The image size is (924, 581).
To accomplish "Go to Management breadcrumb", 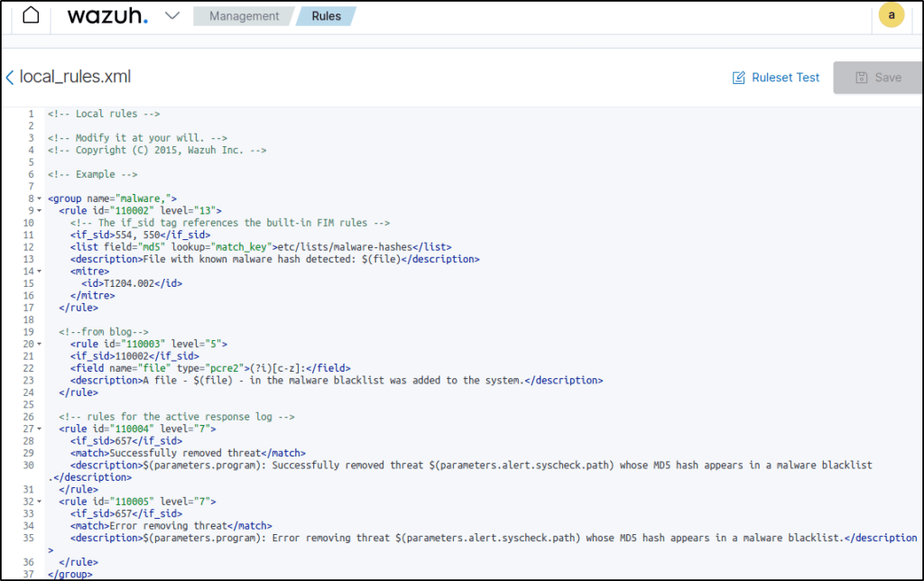I will pos(242,16).
